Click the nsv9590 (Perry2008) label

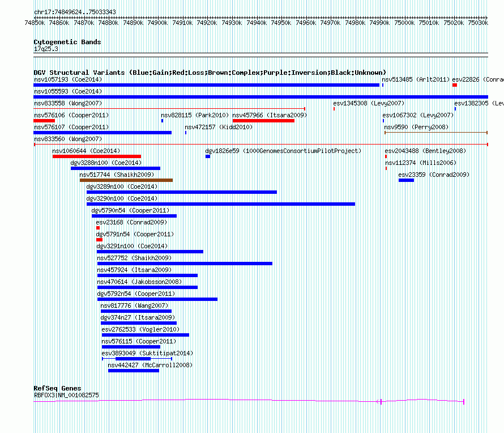point(416,127)
